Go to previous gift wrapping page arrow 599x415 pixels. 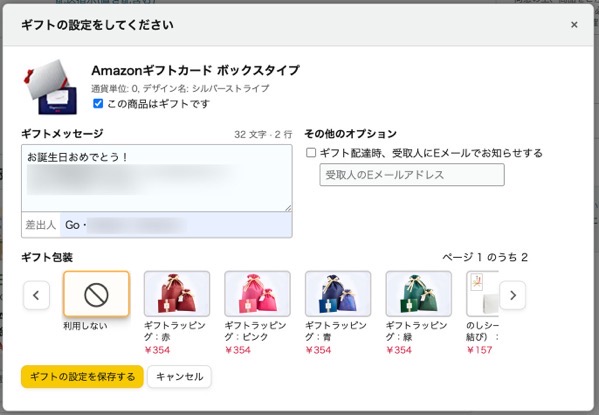(36, 295)
